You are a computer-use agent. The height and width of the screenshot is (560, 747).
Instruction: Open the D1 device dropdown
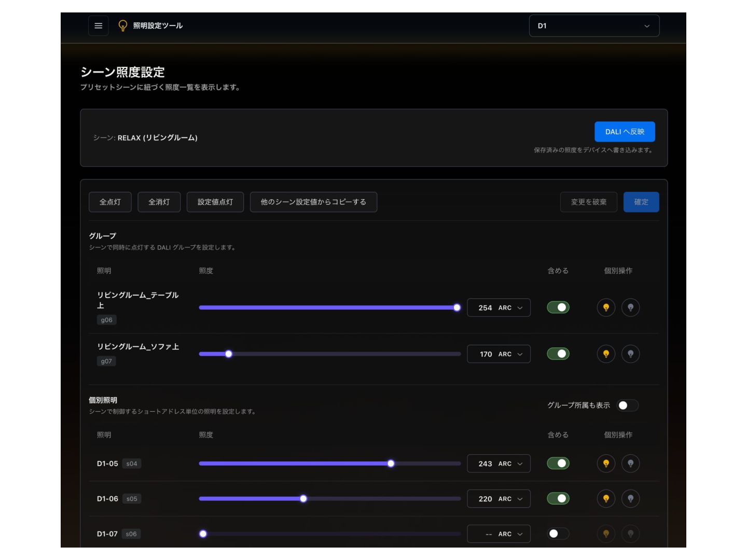(x=594, y=26)
